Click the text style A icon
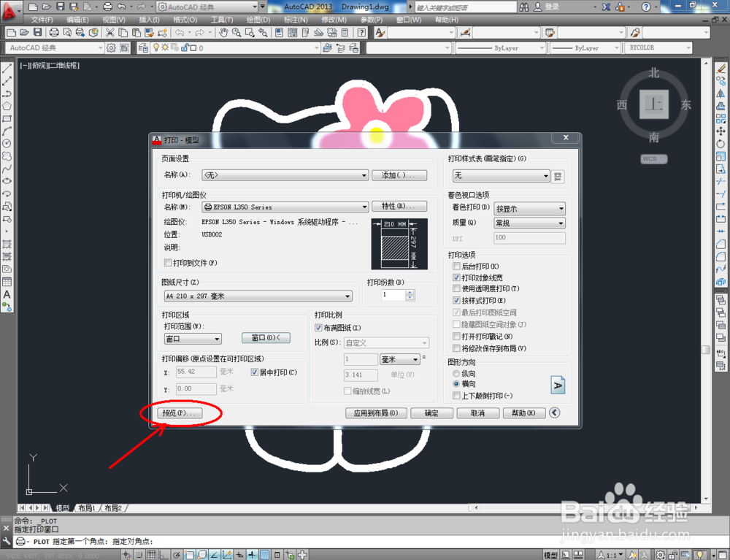Image resolution: width=730 pixels, height=560 pixels. (380, 32)
